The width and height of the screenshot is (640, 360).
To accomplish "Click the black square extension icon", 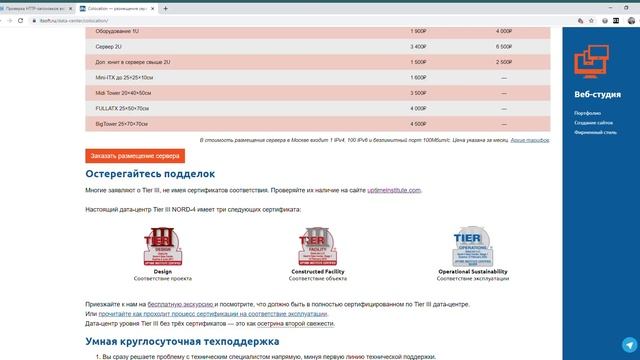I will click(616, 20).
